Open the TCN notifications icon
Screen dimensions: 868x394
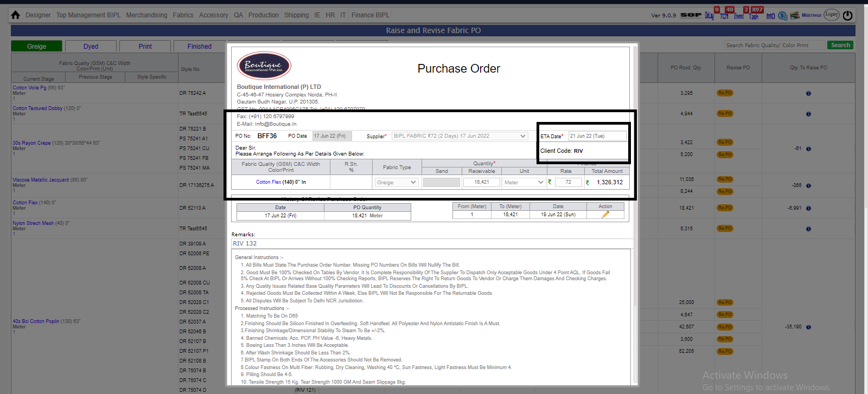725,15
